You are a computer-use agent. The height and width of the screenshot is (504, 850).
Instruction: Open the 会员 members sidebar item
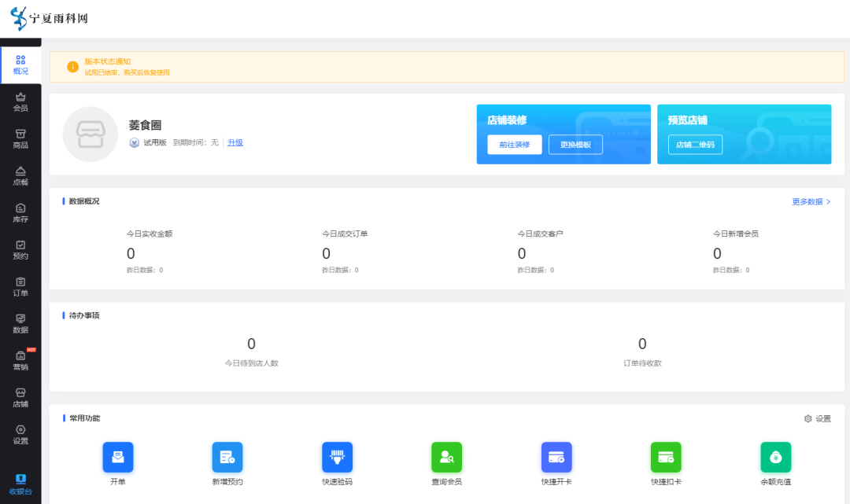click(20, 102)
